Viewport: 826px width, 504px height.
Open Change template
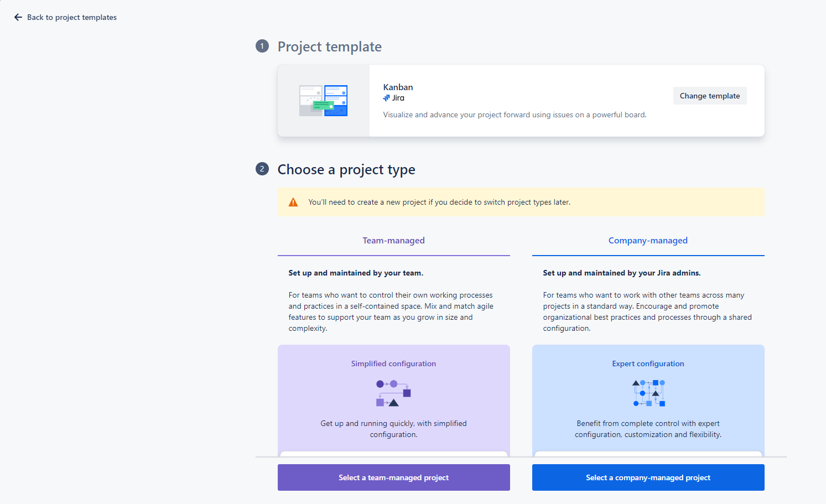[x=709, y=95]
